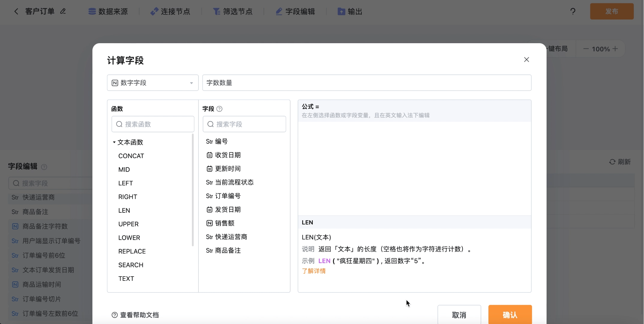
Task: Click the number icon of 销售额 field
Action: click(x=210, y=223)
